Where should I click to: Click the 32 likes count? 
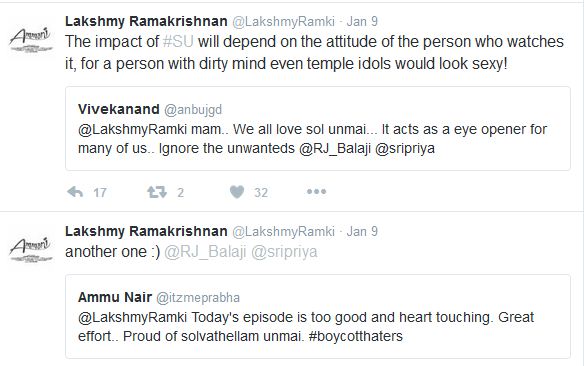(x=261, y=192)
